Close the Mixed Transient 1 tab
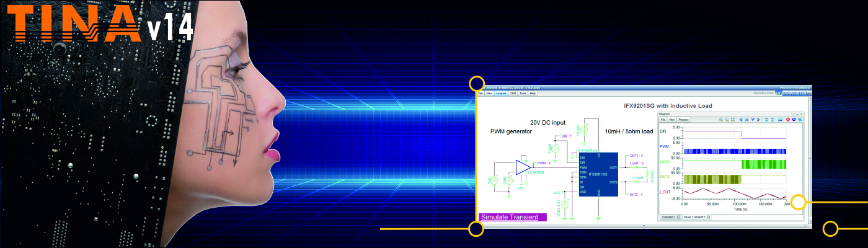The height and width of the screenshot is (248, 868). tap(708, 217)
